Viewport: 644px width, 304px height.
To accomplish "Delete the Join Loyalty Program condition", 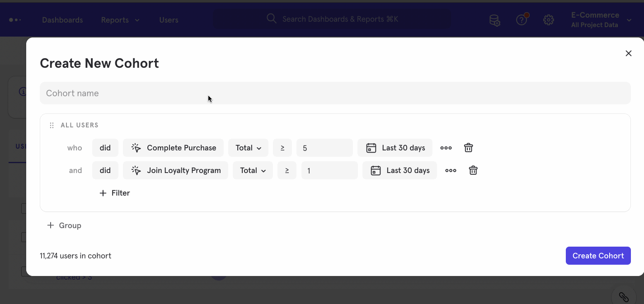I will [473, 170].
